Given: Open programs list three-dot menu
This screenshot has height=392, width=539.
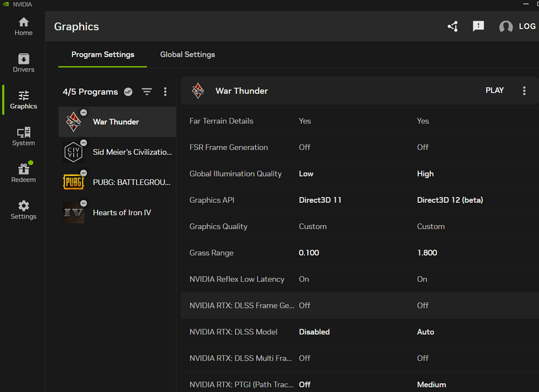Looking at the screenshot, I should [x=165, y=92].
